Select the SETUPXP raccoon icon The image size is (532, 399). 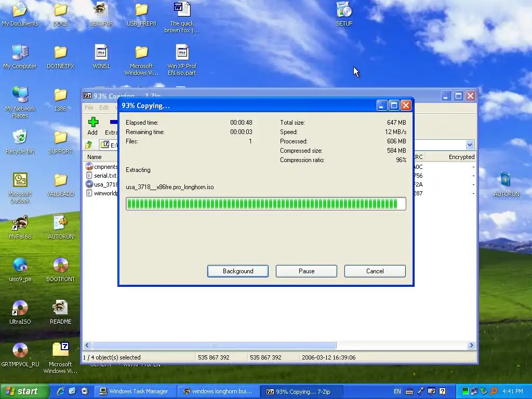pyautogui.click(x=101, y=14)
